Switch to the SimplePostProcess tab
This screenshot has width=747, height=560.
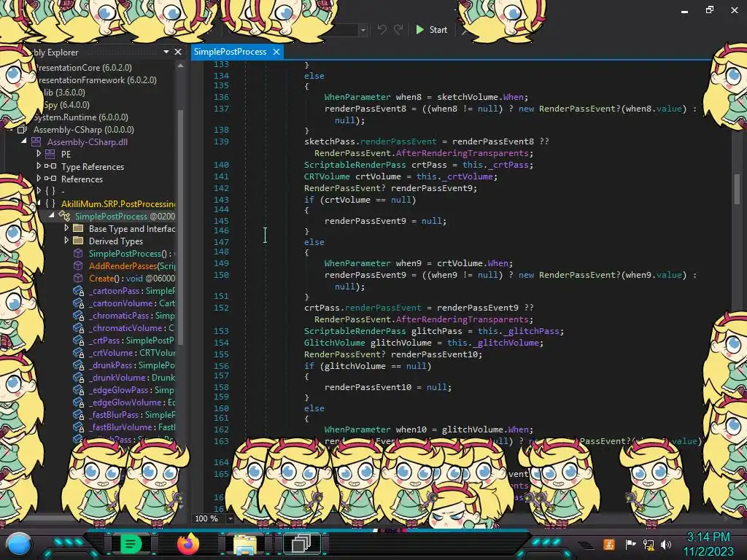(230, 52)
